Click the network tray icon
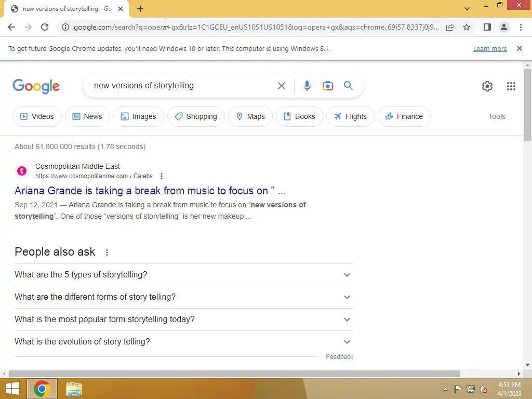The height and width of the screenshot is (399, 532). click(x=471, y=389)
